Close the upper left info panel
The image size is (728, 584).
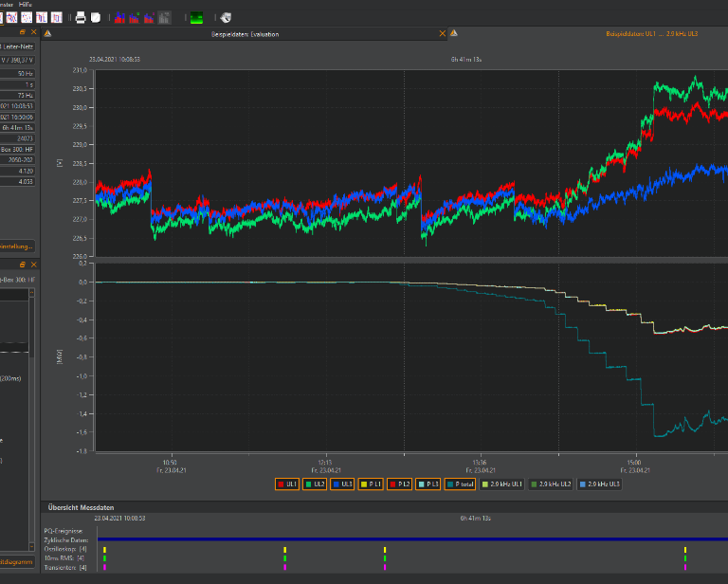[x=33, y=32]
